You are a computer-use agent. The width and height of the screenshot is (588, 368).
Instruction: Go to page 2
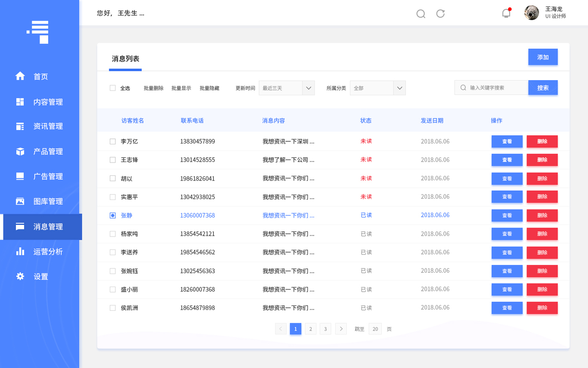tap(311, 329)
